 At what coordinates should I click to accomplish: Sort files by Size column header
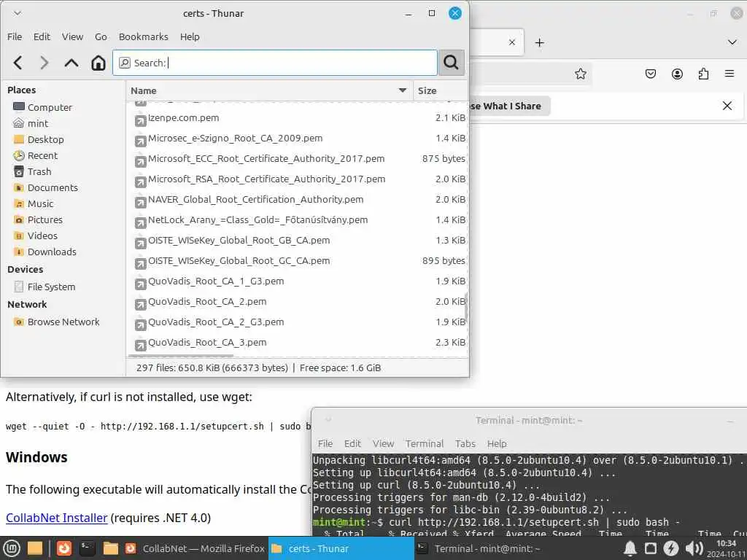click(439, 90)
